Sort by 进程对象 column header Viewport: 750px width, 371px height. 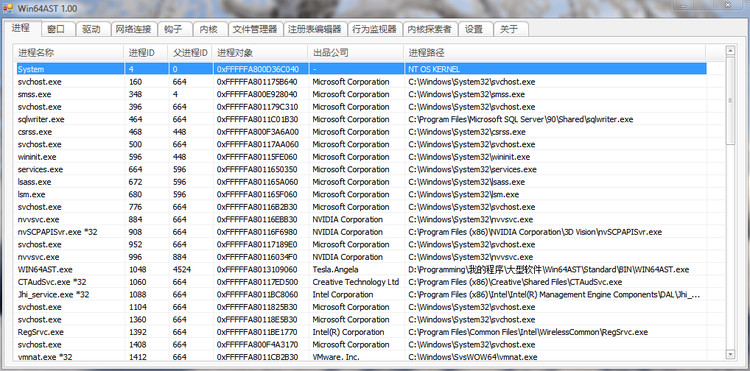click(261, 53)
